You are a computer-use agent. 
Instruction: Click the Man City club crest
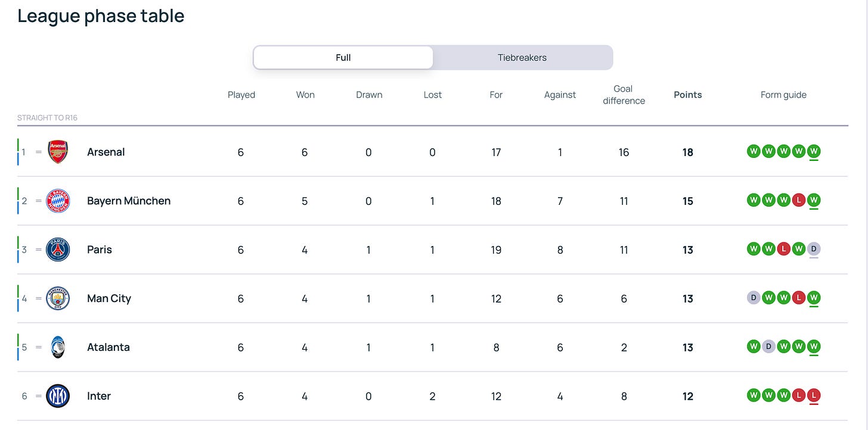(58, 298)
